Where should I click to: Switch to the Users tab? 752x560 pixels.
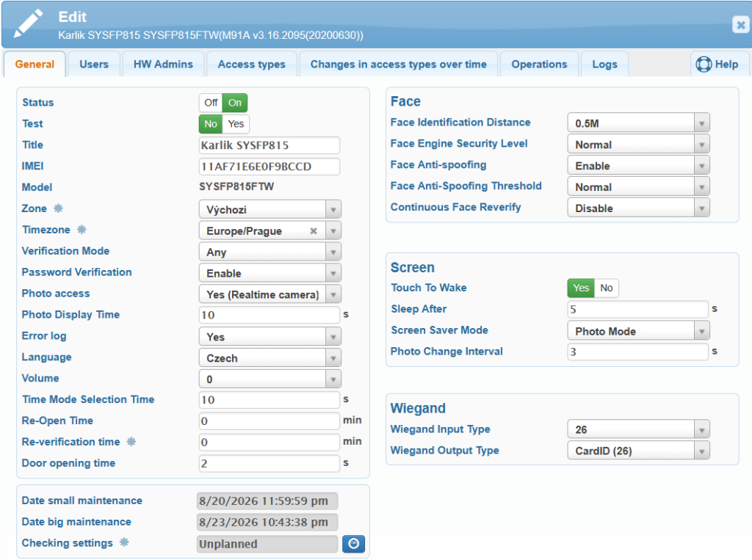tap(94, 65)
